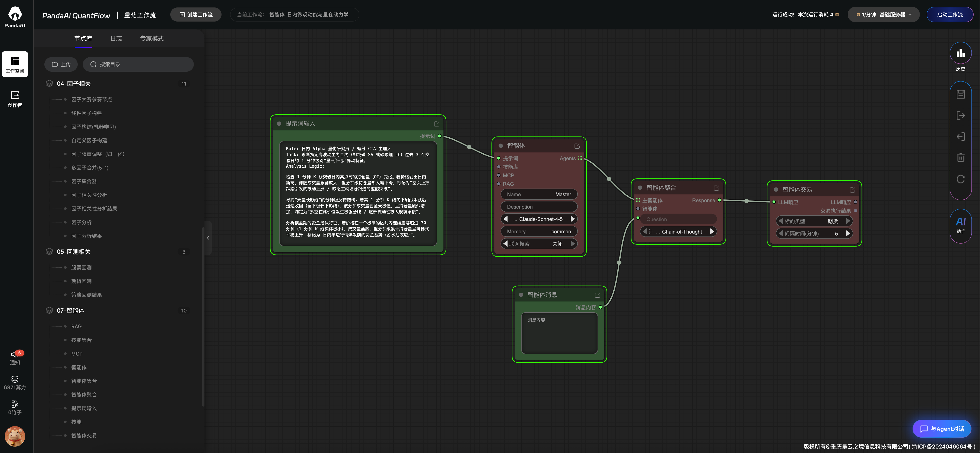
Task: Collapse the node library side panel
Action: [x=208, y=238]
